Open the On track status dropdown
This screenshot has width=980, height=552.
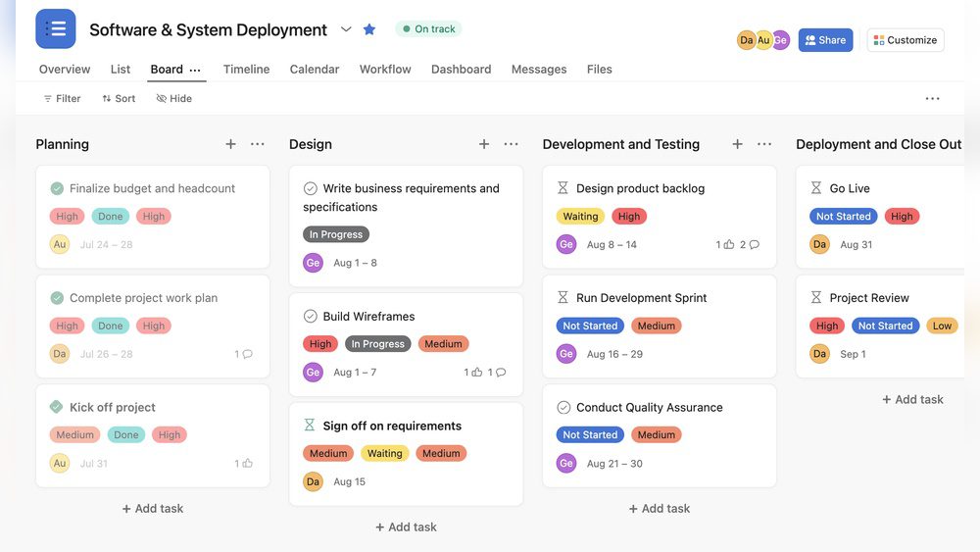pos(428,29)
